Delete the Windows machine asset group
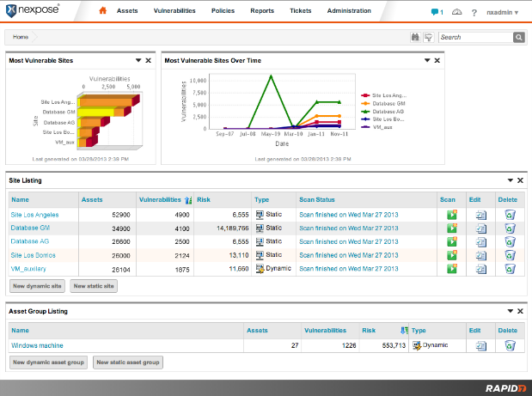This screenshot has height=396, width=532. 509,345
